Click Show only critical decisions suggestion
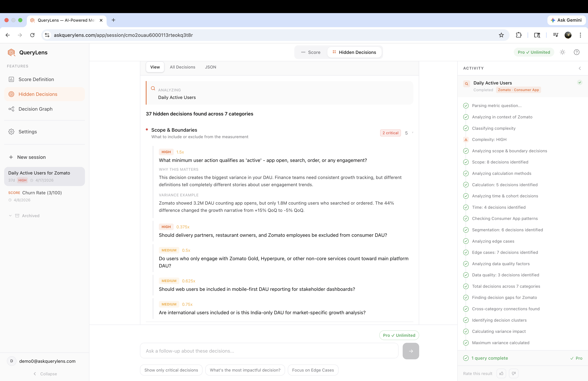588x381 pixels. [171, 370]
